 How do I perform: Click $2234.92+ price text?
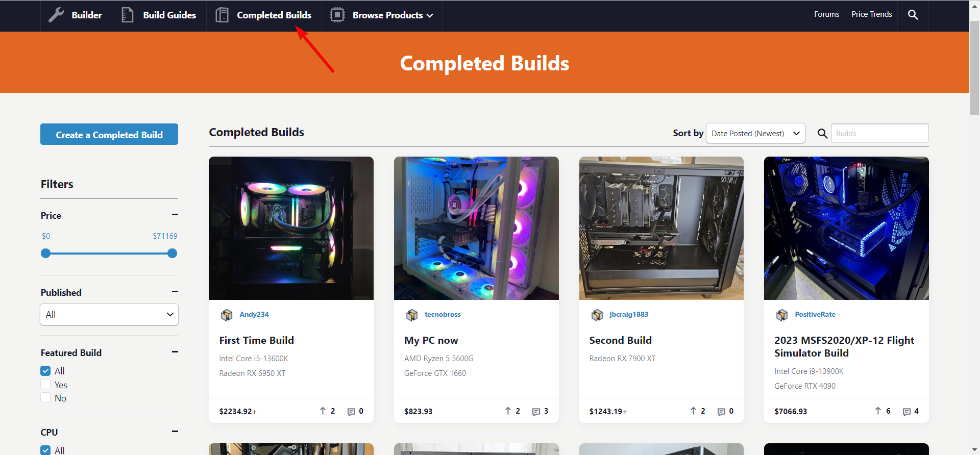(x=238, y=412)
